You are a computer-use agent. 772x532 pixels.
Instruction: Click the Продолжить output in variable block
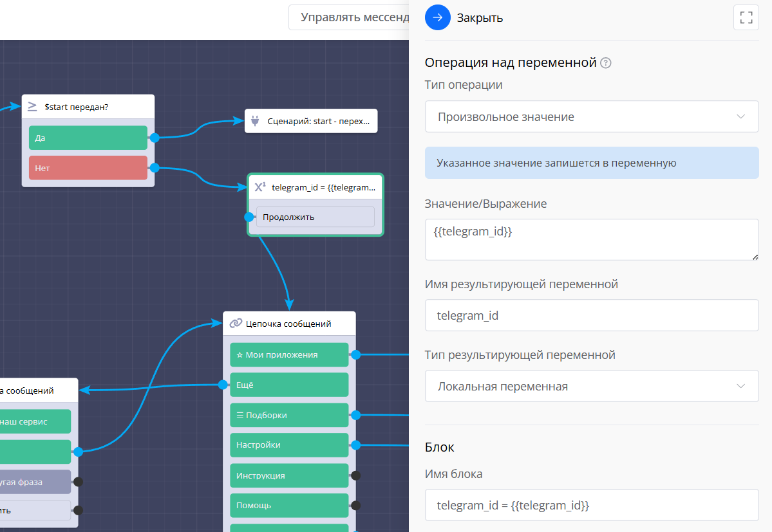pyautogui.click(x=315, y=217)
